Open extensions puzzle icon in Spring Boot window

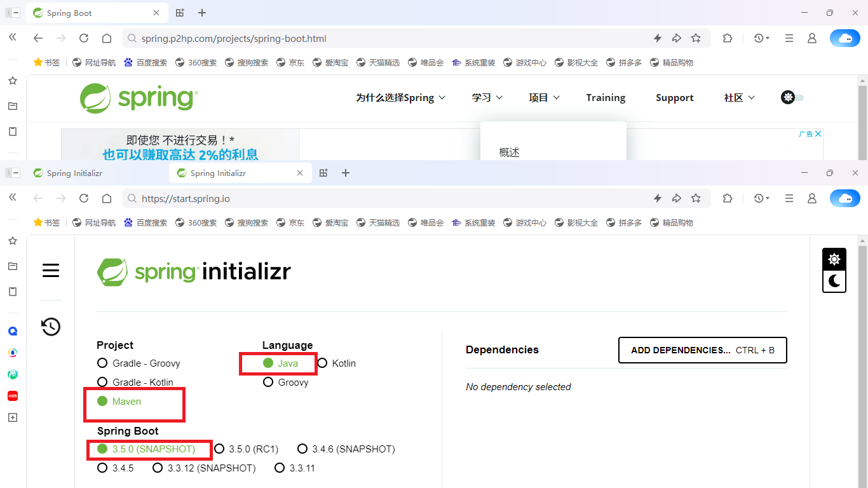(x=728, y=38)
